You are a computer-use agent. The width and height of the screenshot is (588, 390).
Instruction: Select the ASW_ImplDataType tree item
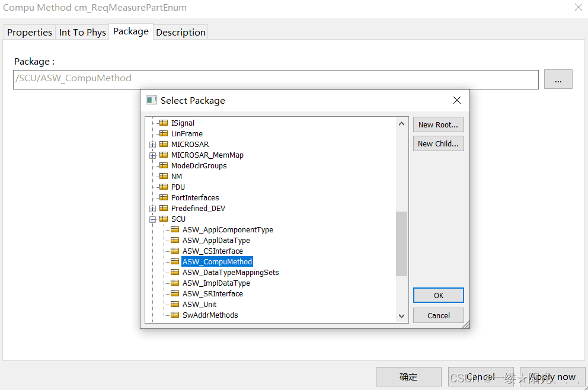(x=216, y=283)
